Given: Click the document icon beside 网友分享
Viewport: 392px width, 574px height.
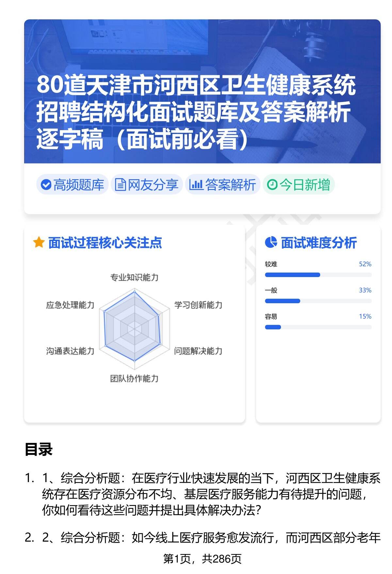Looking at the screenshot, I should point(121,185).
